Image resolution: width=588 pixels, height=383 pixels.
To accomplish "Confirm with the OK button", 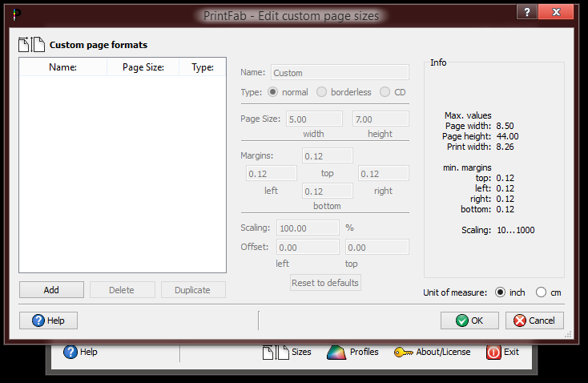I will 469,321.
